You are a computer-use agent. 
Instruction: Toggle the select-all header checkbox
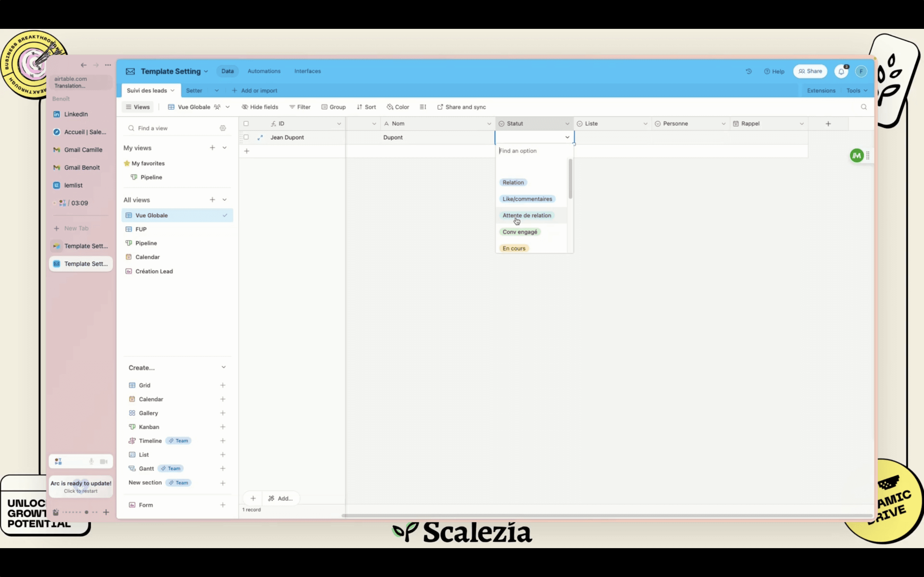[246, 124]
